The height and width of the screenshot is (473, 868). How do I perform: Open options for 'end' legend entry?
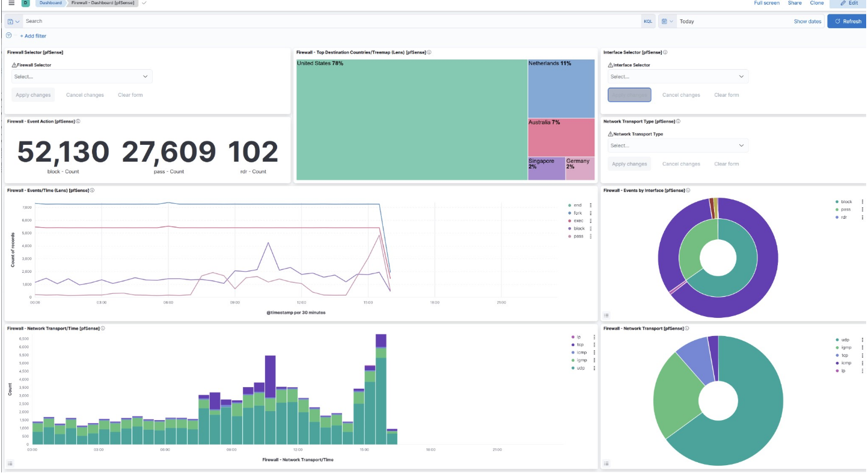[x=591, y=205]
